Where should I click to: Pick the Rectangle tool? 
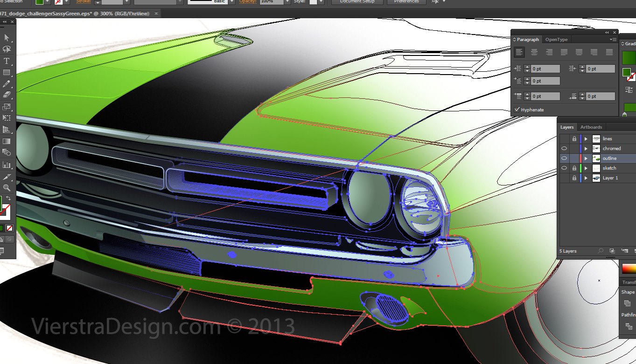click(7, 73)
